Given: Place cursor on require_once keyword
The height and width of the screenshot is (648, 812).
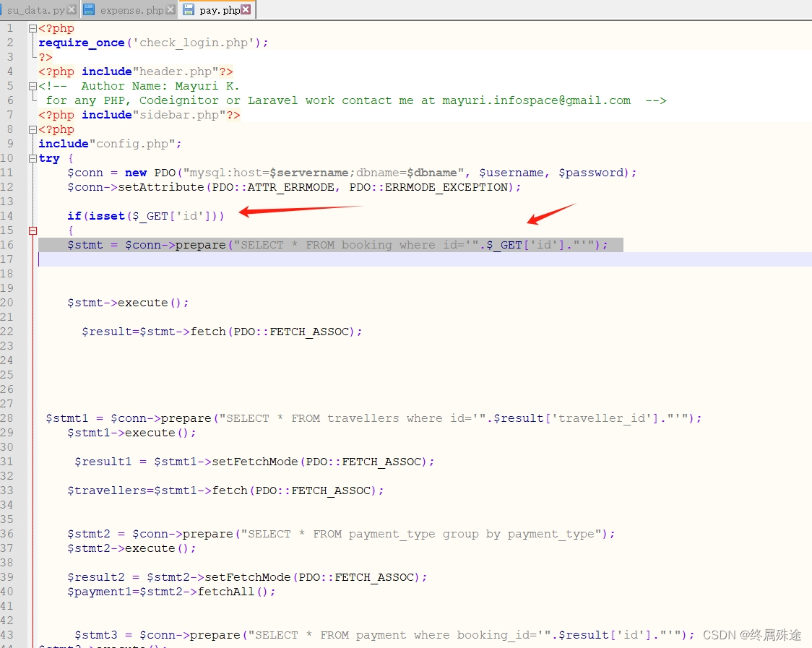Looking at the screenshot, I should point(82,43).
